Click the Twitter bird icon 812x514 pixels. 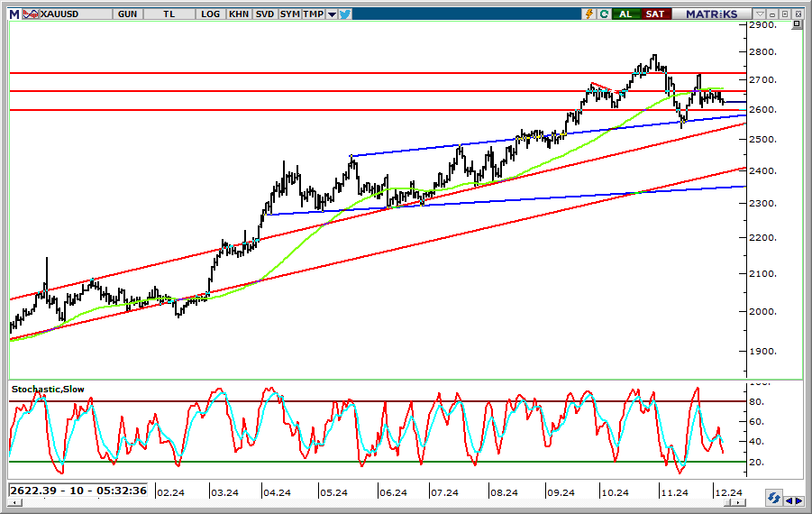(344, 14)
